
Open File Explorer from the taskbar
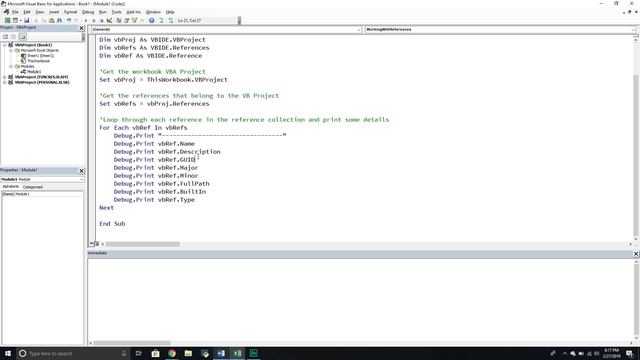point(188,353)
